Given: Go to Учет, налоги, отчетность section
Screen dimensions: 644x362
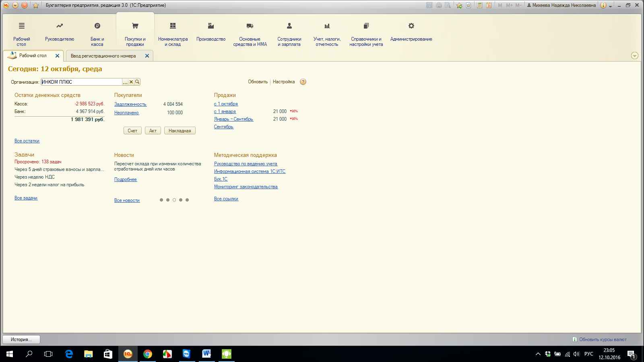Looking at the screenshot, I should [x=327, y=35].
